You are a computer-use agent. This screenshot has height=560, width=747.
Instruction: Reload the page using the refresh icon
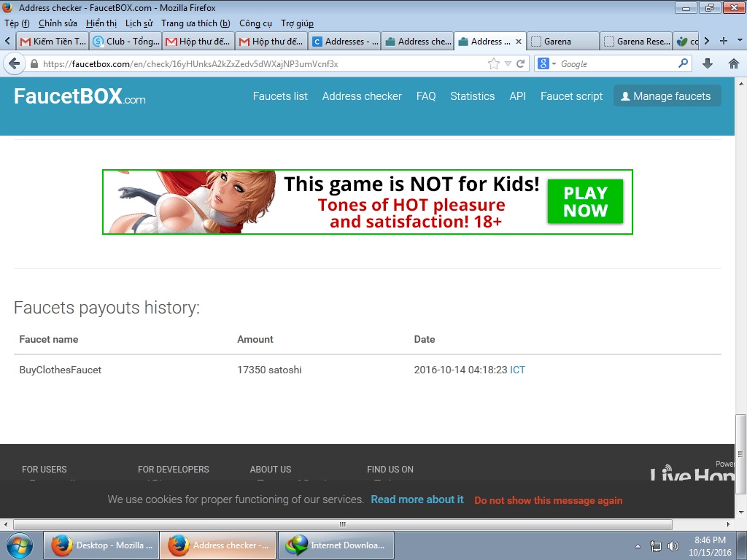(x=521, y=64)
